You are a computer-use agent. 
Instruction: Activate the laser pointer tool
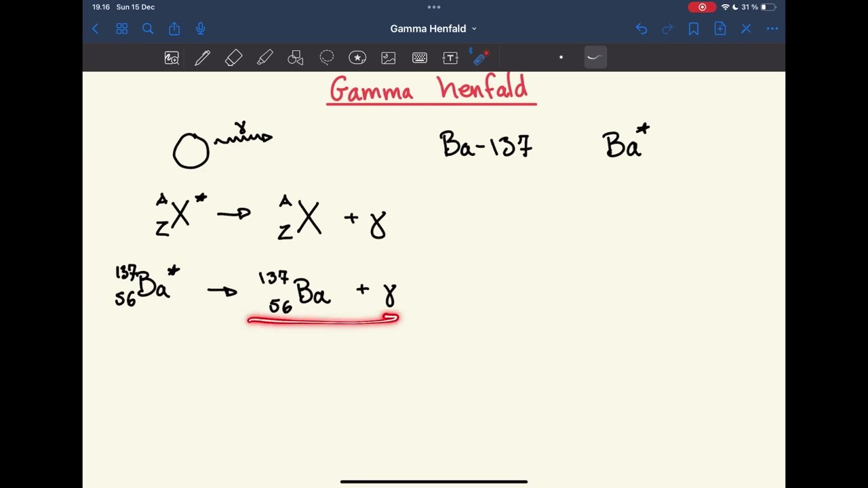pyautogui.click(x=480, y=58)
